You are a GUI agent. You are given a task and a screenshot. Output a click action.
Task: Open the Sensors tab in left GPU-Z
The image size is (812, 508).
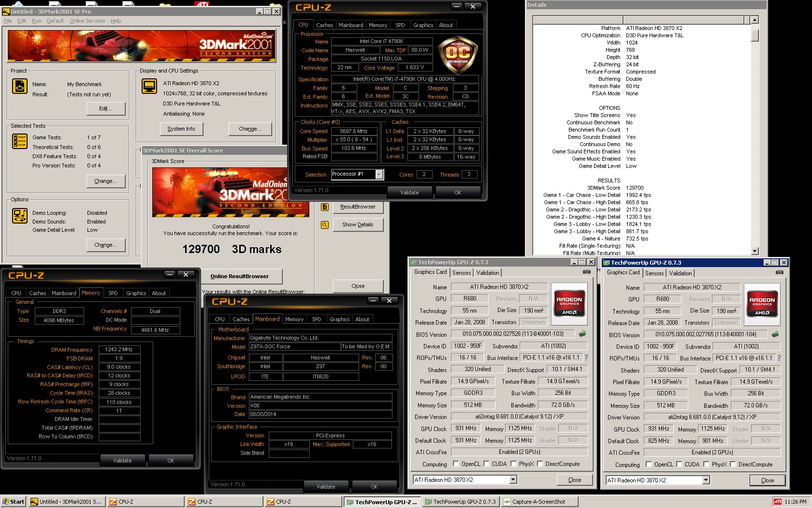tap(462, 273)
